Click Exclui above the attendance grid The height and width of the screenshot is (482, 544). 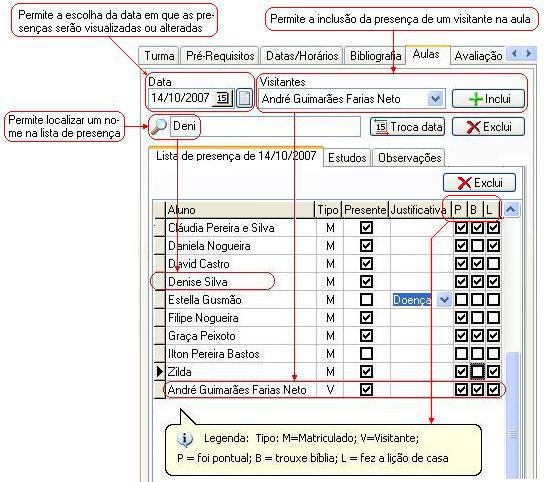[479, 183]
